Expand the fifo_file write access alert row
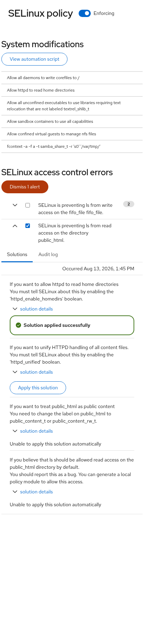 15,205
